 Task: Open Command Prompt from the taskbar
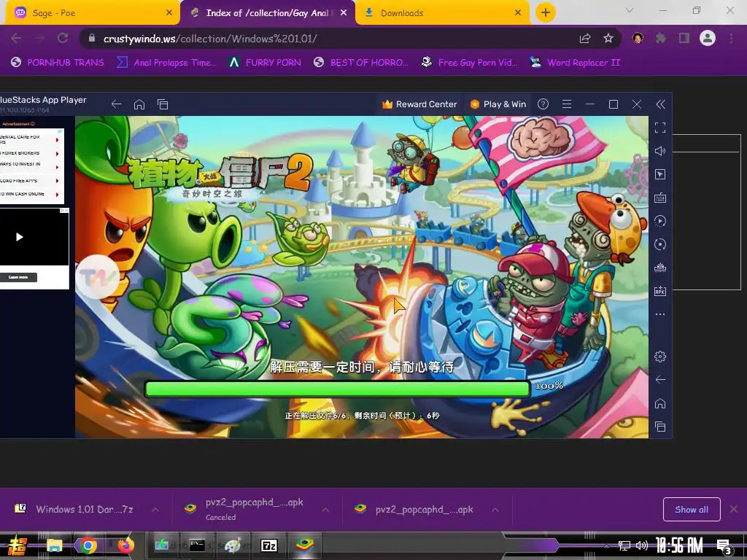[197, 545]
